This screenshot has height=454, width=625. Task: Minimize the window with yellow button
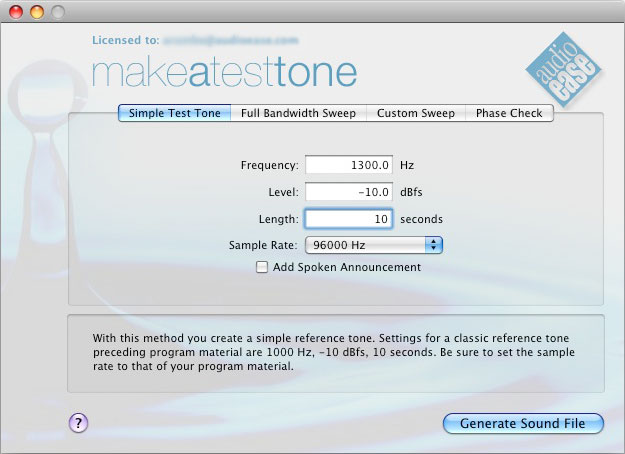[x=37, y=12]
